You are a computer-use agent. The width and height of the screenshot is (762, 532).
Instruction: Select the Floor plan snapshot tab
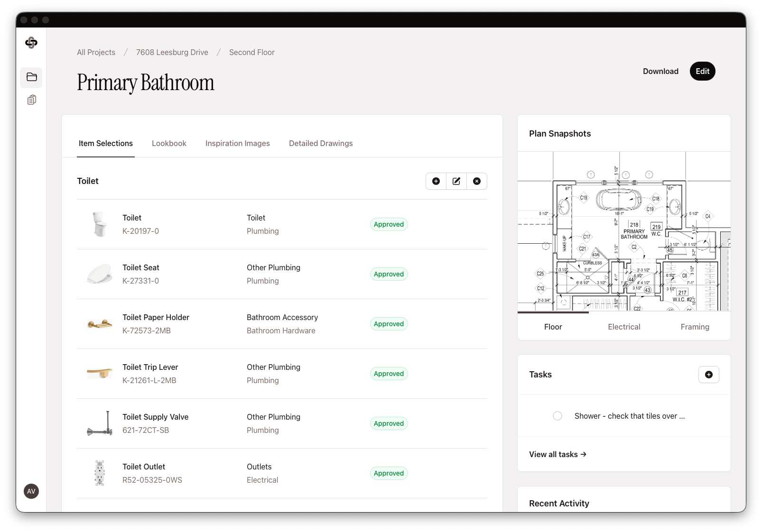pos(553,327)
